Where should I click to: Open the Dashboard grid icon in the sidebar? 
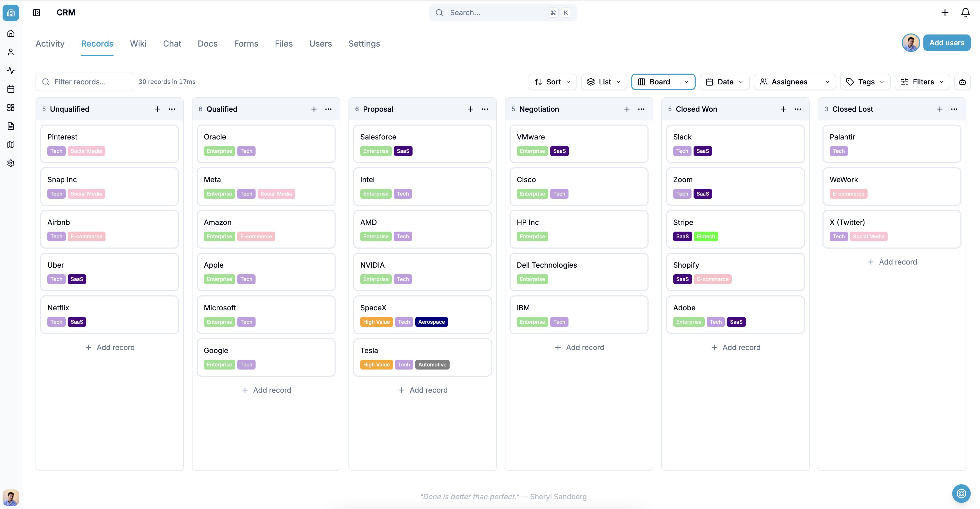coord(11,108)
